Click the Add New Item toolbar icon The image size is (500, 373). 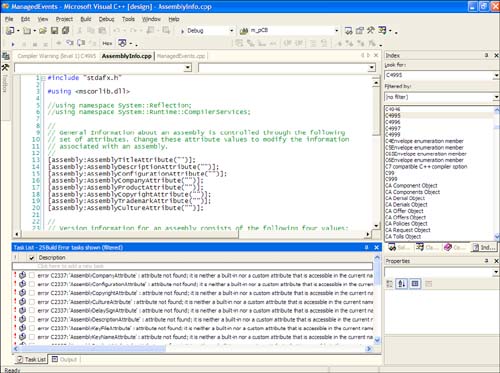coord(27,31)
